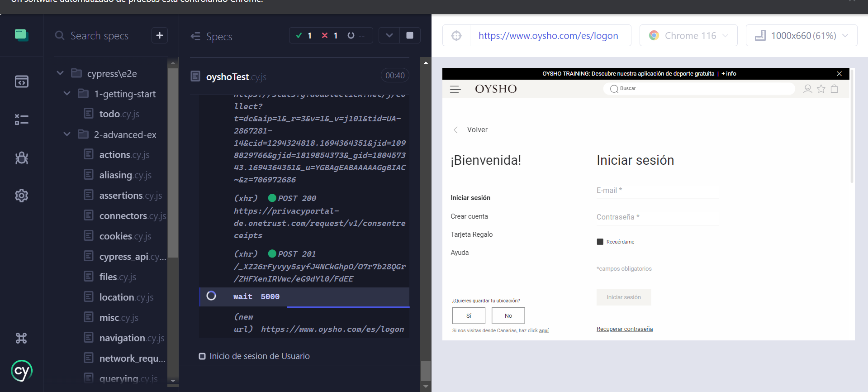The width and height of the screenshot is (868, 392).
Task: Close the OYSHO TRAINING banner
Action: click(x=839, y=74)
